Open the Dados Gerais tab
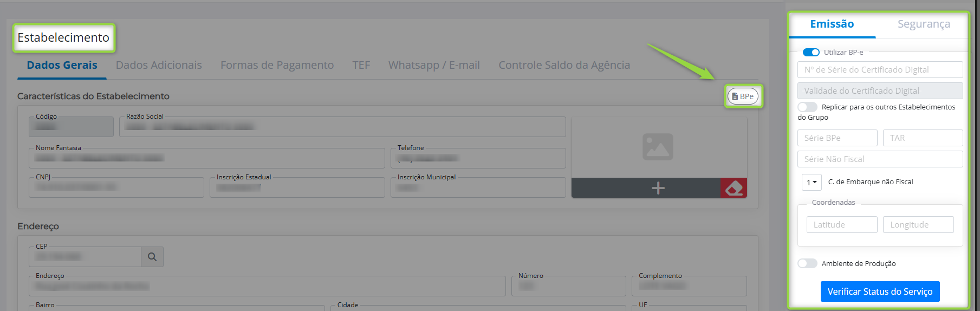Screen dimensions: 980x311 [x=62, y=65]
